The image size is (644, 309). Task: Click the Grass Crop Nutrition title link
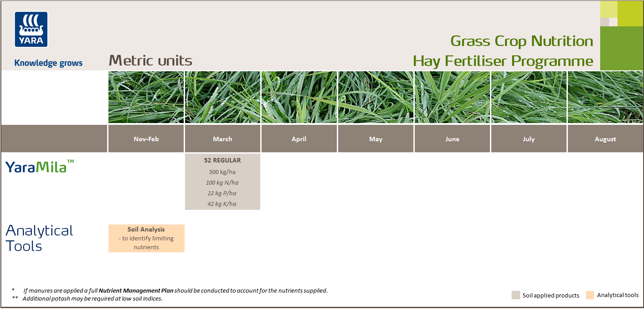pyautogui.click(x=521, y=41)
